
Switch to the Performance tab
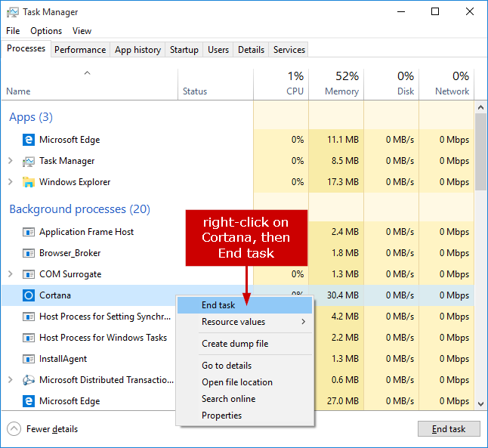(80, 50)
